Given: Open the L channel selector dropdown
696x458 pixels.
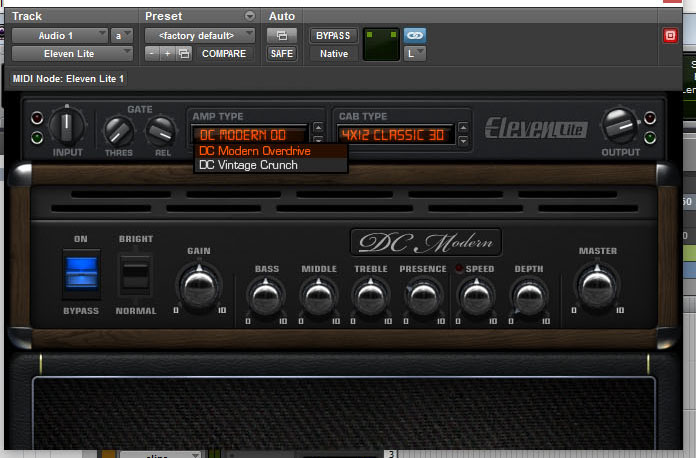Looking at the screenshot, I should [415, 54].
